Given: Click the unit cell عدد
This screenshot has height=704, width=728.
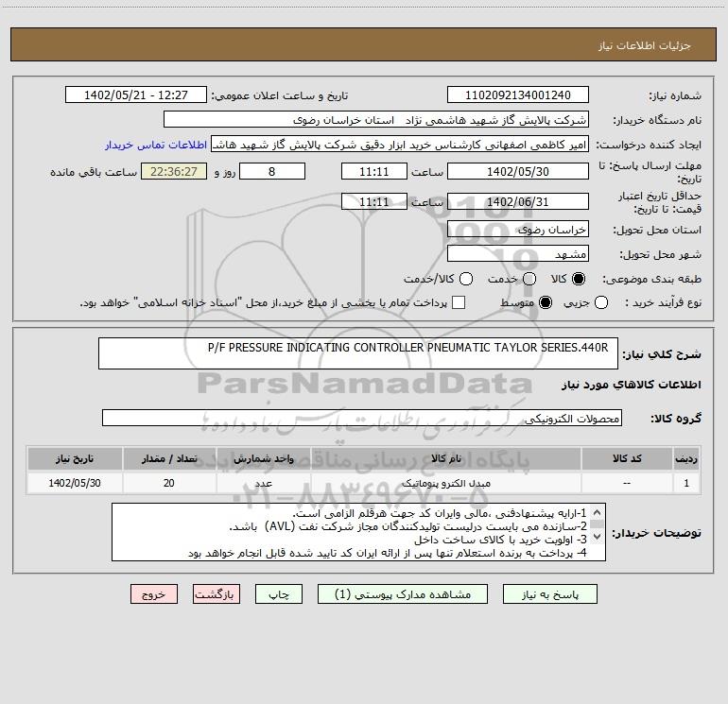Looking at the screenshot, I should click(x=263, y=483).
